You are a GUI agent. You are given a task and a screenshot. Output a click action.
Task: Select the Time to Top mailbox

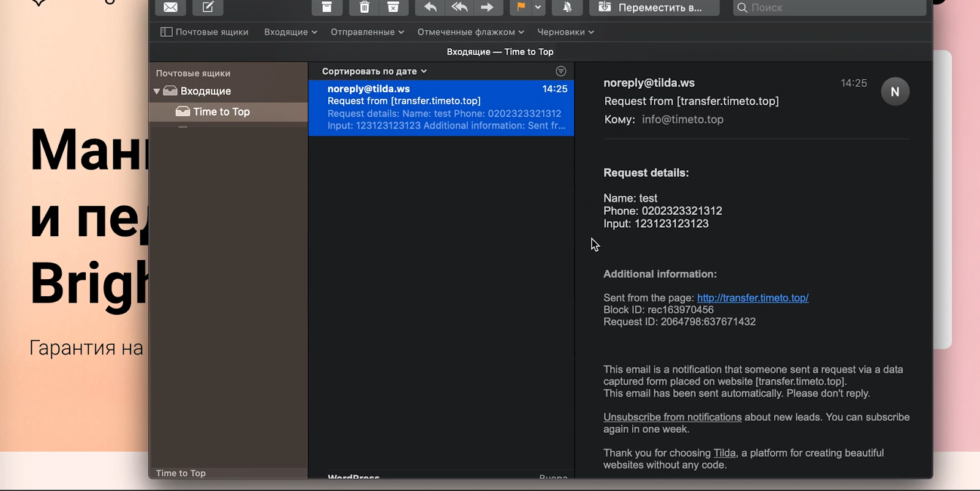pyautogui.click(x=221, y=112)
